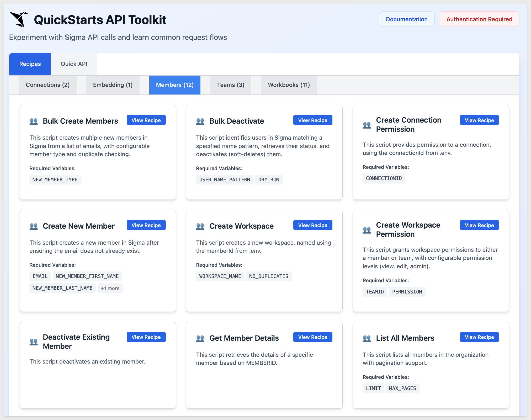531x420 pixels.
Task: Open the Teams (3) category tab
Action: click(231, 85)
